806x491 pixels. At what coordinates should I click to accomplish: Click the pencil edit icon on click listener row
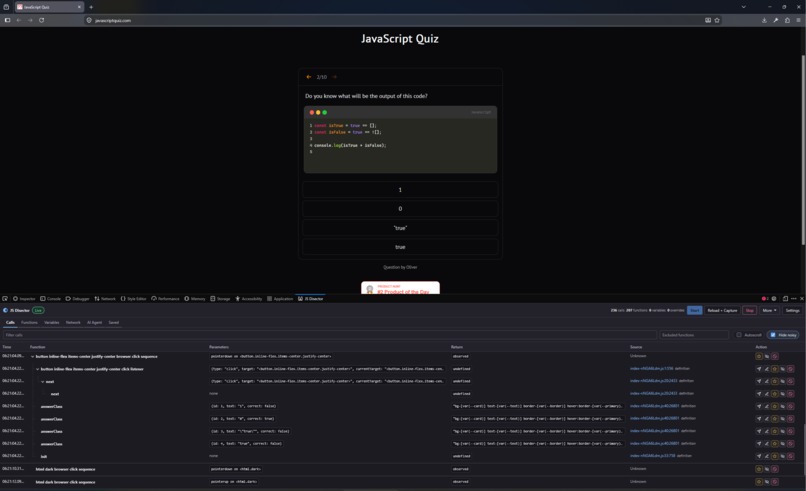766,369
